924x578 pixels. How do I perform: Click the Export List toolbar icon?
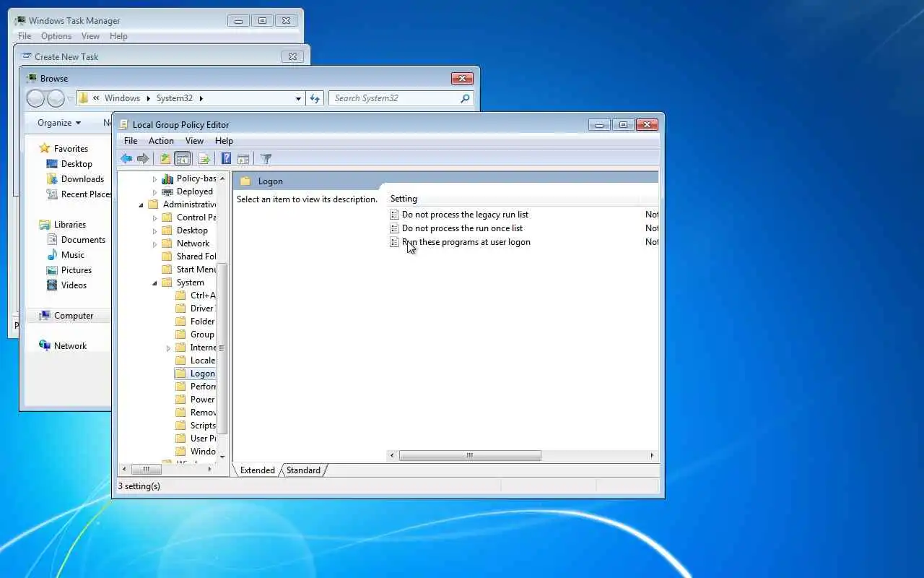click(x=204, y=159)
